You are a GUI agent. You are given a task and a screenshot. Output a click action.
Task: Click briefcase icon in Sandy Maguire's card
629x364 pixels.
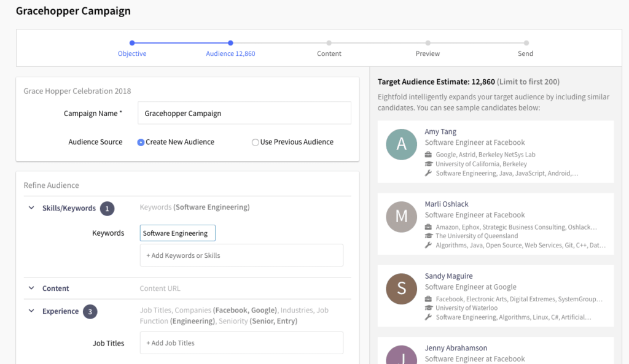tap(428, 299)
